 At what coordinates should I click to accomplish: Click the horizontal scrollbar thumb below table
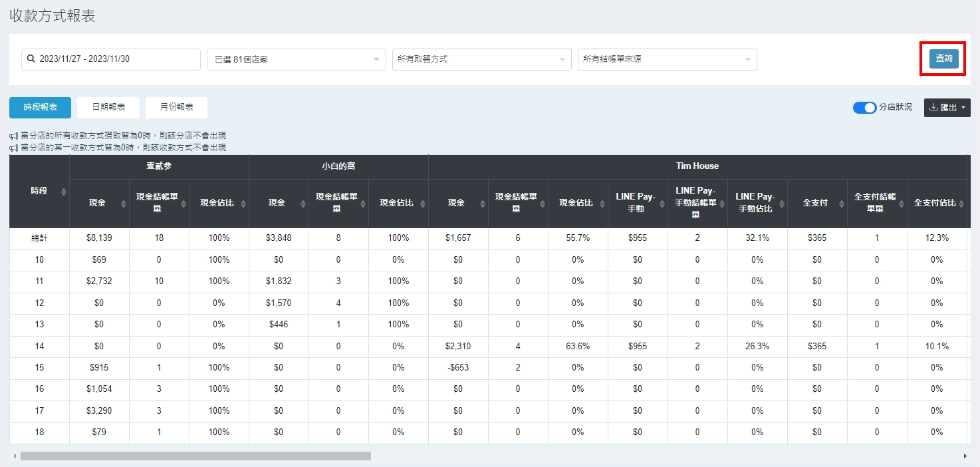[195, 456]
